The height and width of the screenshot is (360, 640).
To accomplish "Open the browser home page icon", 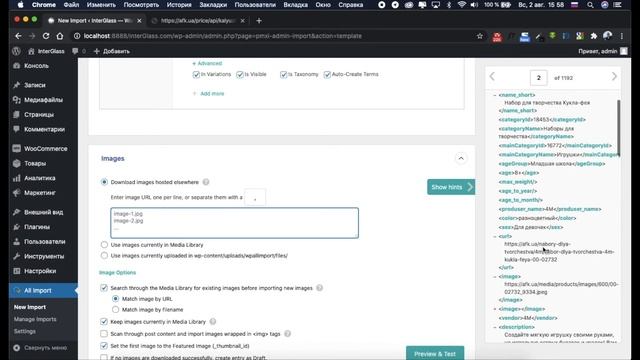I will (60, 36).
